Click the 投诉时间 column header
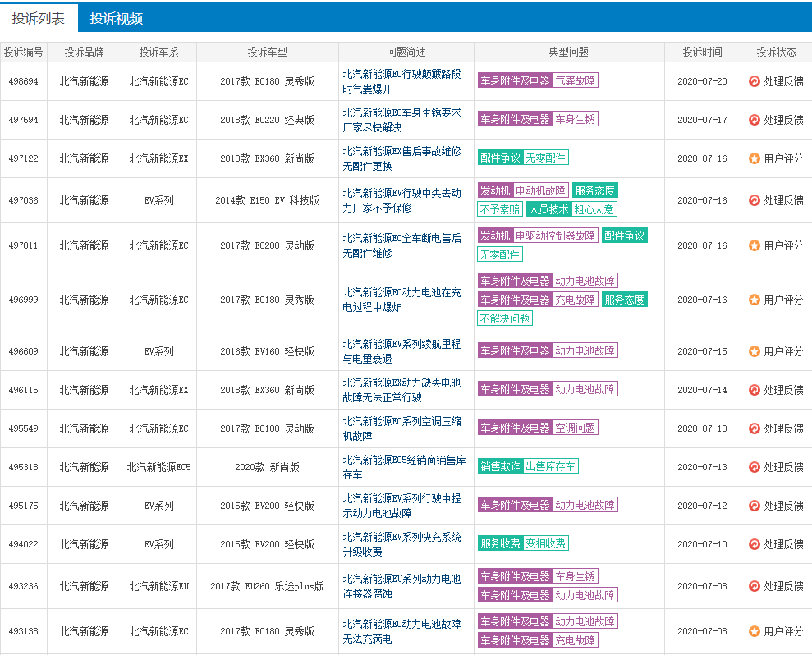812x655 pixels. pos(702,52)
